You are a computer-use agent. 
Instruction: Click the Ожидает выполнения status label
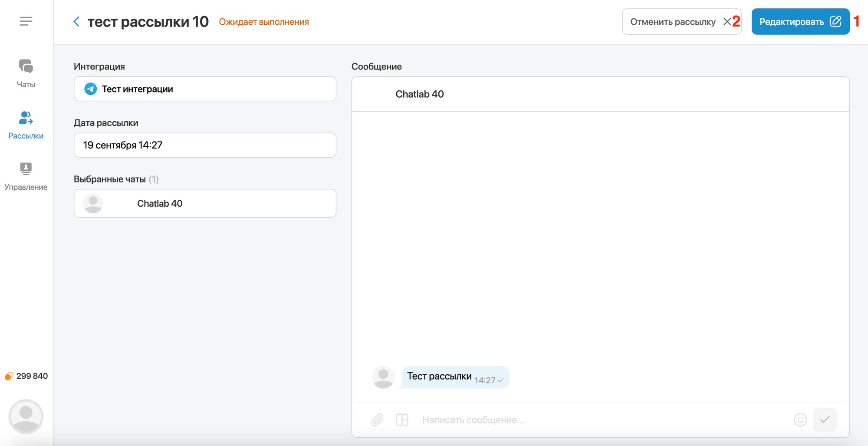tap(264, 22)
